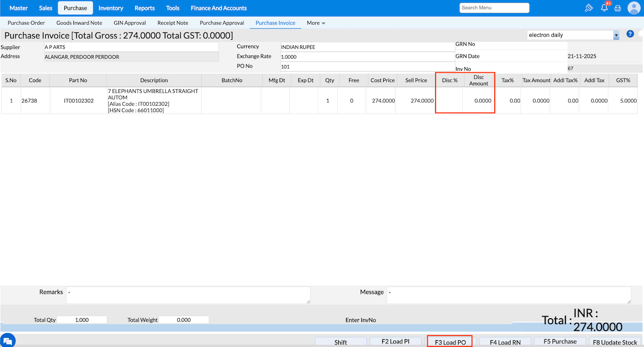Switch to Receipt Note tab
Viewport: 644px width, 347px height.
(x=173, y=23)
